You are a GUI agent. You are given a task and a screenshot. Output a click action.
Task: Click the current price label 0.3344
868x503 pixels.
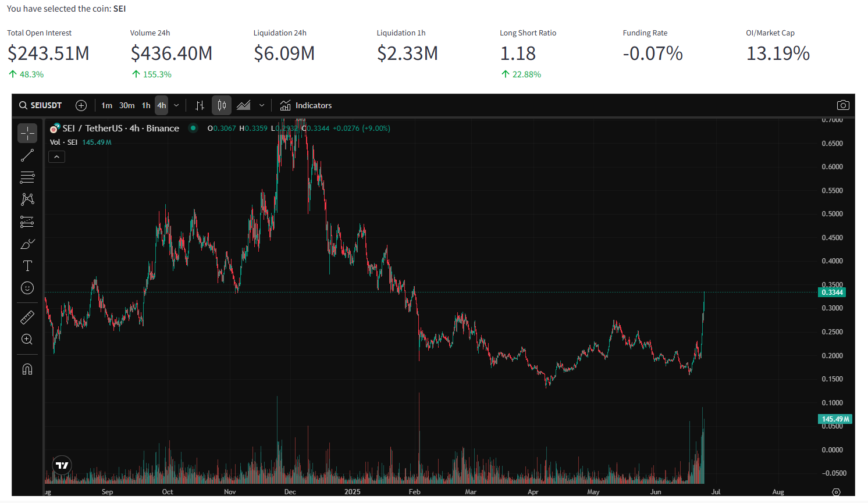832,292
